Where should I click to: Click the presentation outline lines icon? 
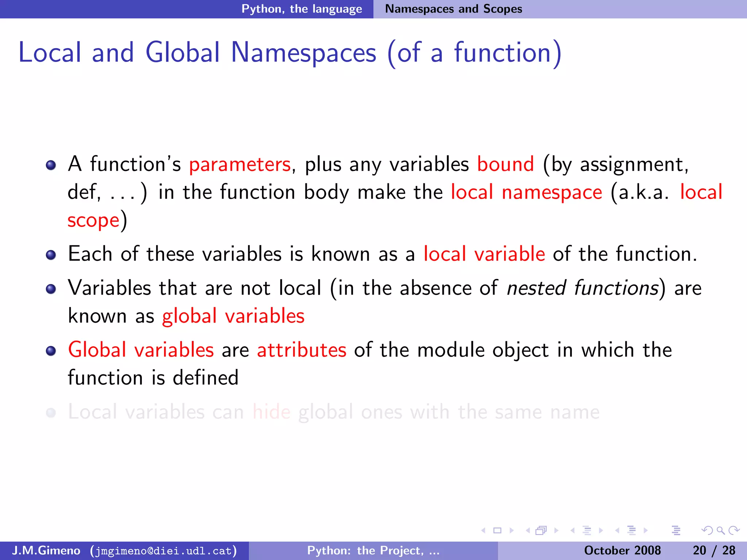676,530
